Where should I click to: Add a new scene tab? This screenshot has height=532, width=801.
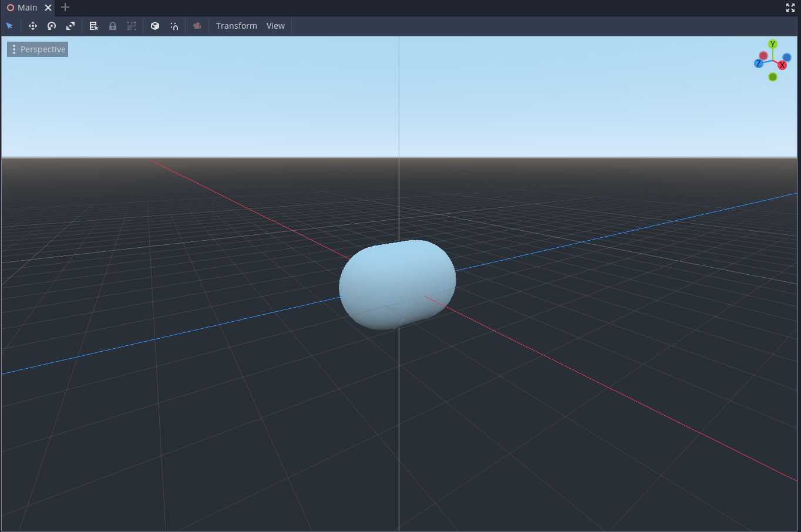(65, 8)
